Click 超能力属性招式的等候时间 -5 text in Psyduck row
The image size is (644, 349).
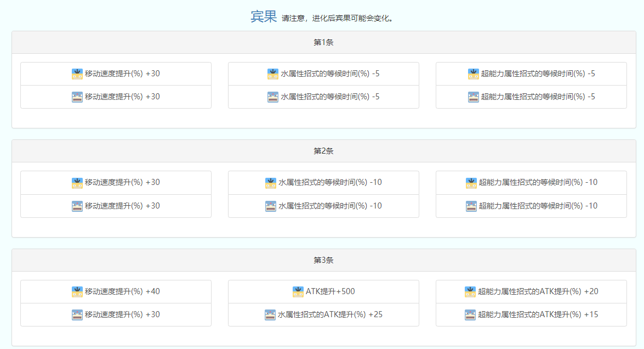tap(538, 74)
